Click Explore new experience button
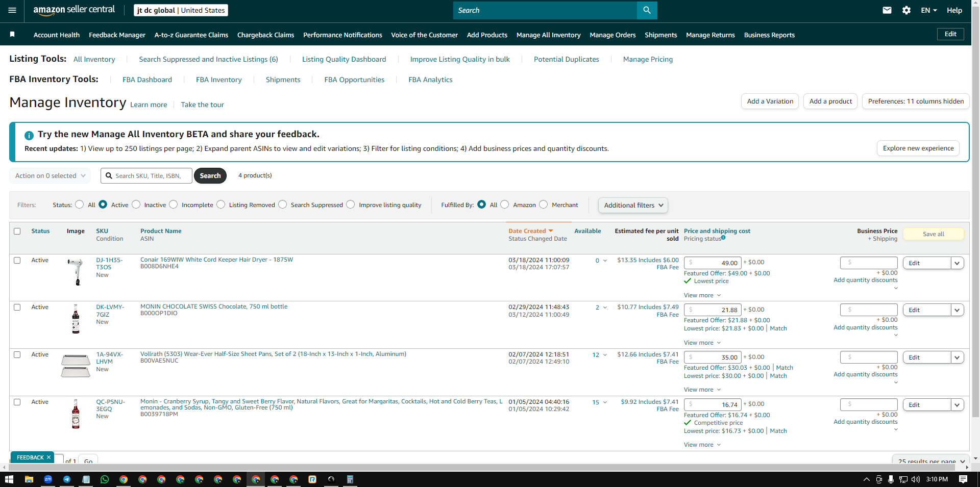The width and height of the screenshot is (980, 487). (918, 148)
